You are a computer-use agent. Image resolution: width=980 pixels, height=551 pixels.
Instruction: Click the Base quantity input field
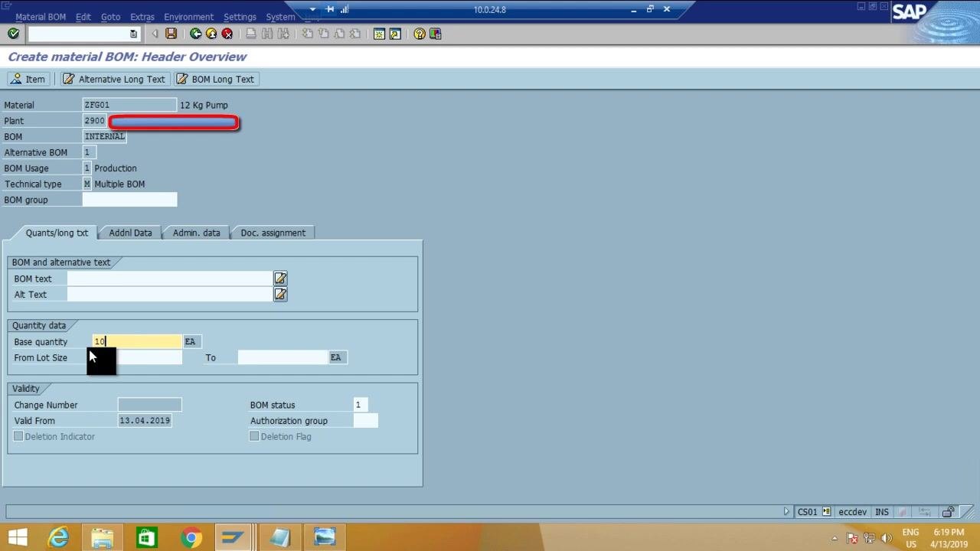click(137, 341)
